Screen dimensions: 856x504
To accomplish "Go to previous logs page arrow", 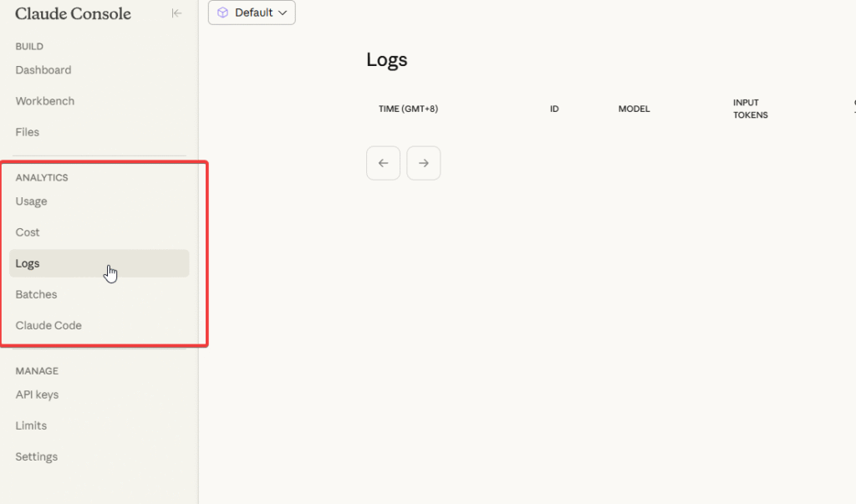I will pyautogui.click(x=383, y=163).
